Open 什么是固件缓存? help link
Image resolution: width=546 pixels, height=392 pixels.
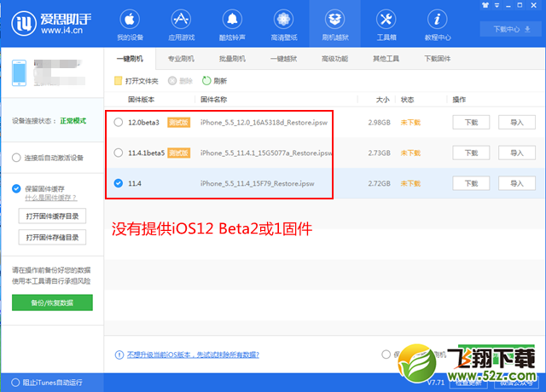coord(51,198)
